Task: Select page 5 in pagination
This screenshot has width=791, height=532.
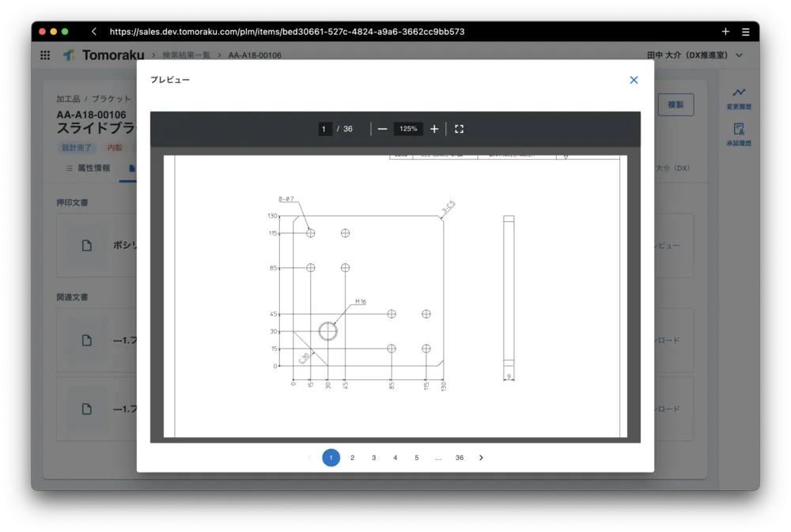Action: point(417,458)
